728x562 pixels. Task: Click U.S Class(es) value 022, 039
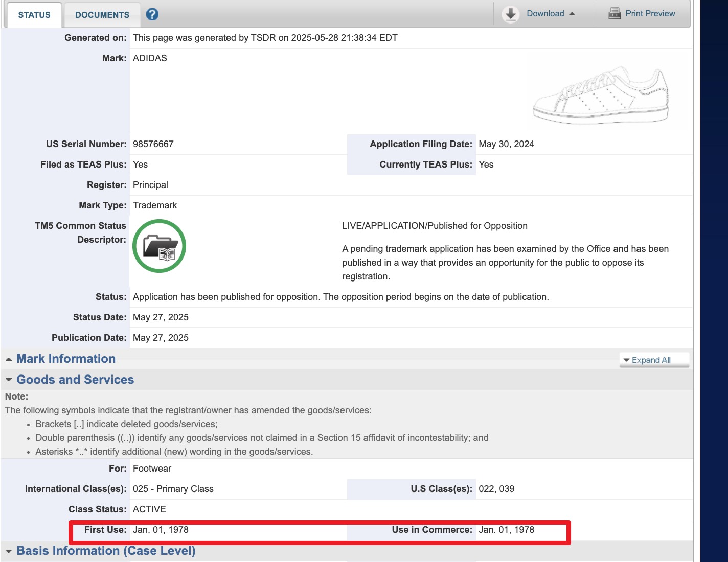tap(496, 489)
